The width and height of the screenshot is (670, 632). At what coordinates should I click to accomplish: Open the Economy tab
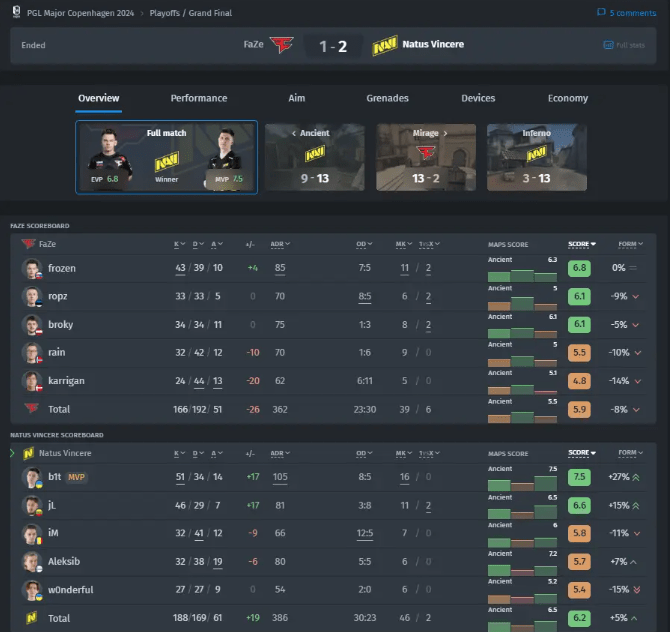(568, 98)
